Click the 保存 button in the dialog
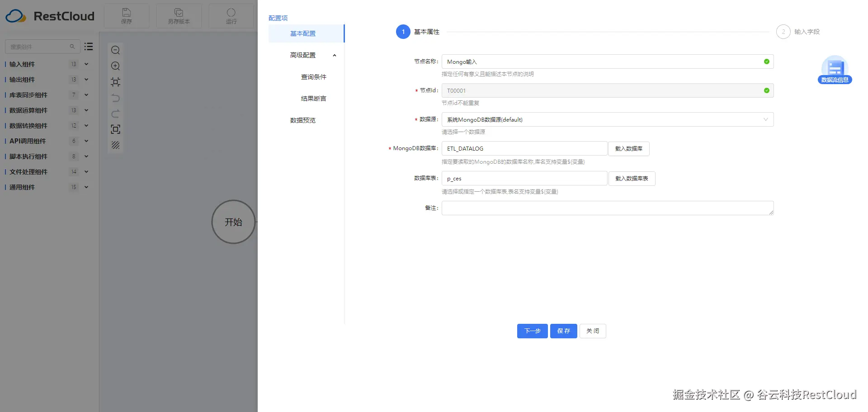Screen dimensions: 868x412 (x=563, y=331)
